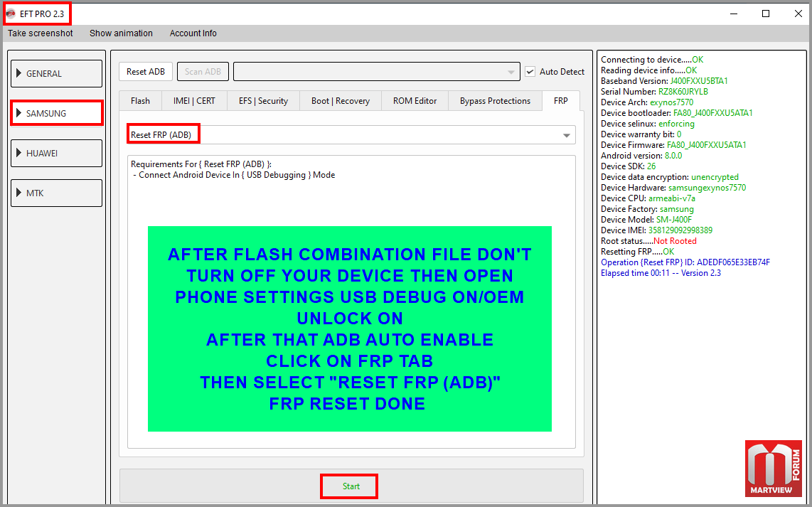Expand the MTK section
812x507 pixels.
56,193
